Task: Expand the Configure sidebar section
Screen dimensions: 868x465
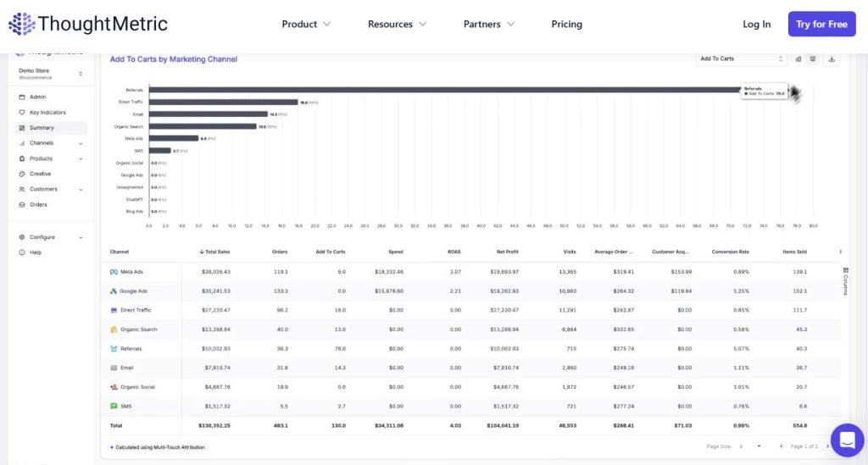Action: [81, 237]
